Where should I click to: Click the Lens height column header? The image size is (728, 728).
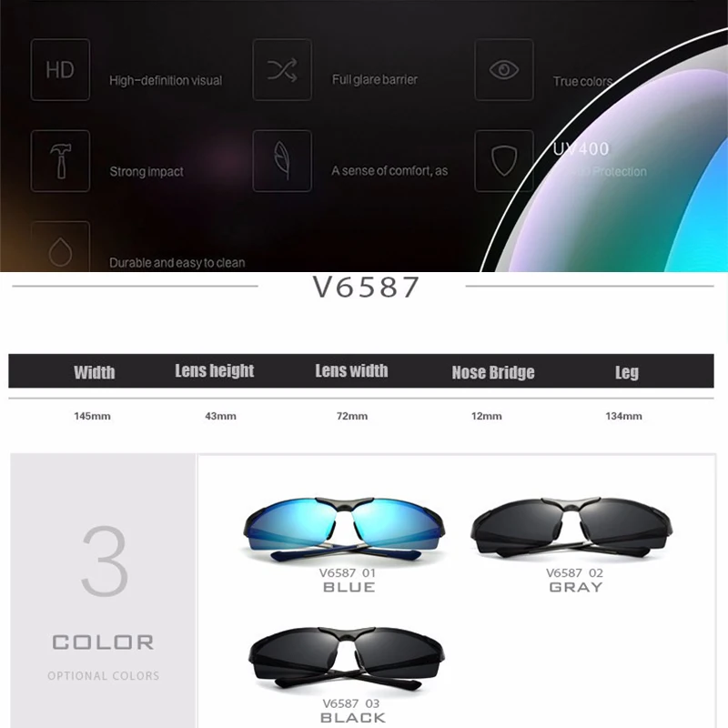tap(215, 370)
